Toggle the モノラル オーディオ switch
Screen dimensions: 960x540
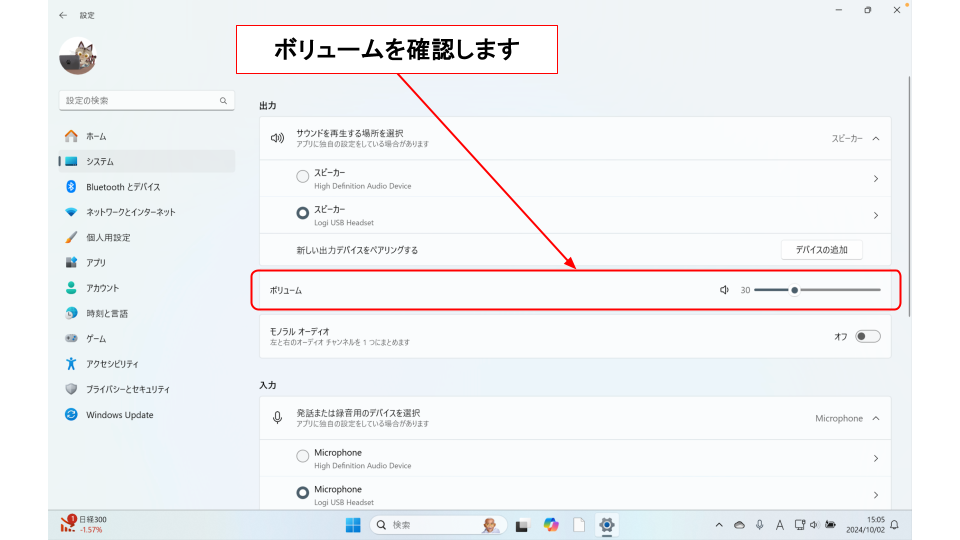[x=867, y=336]
